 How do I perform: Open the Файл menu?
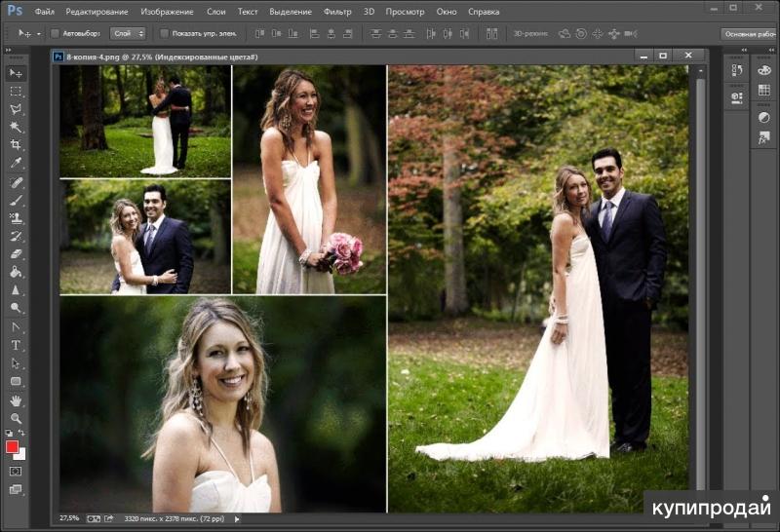click(x=45, y=12)
